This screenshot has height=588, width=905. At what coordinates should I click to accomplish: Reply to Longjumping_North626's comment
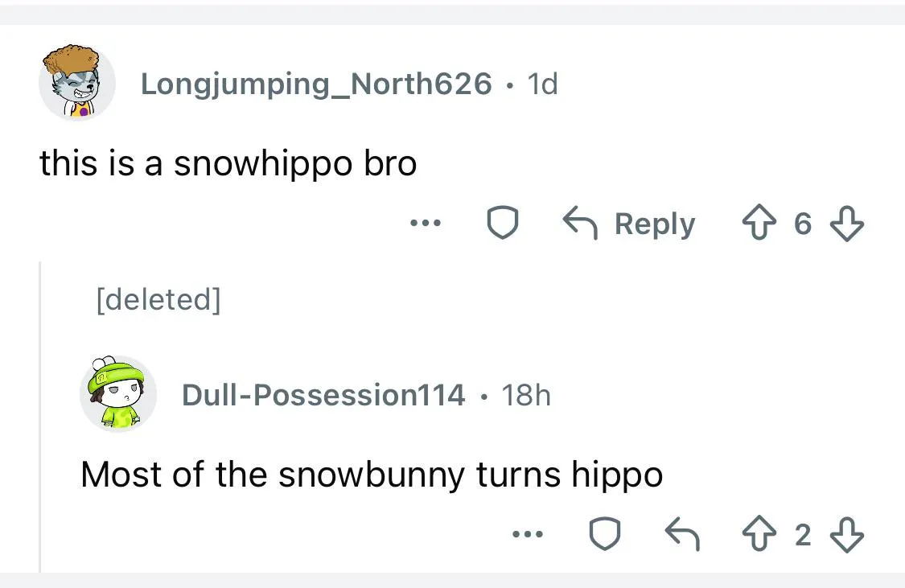tap(628, 224)
